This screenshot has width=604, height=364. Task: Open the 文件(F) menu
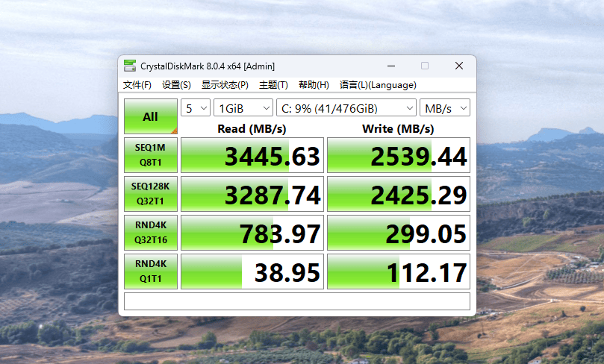(x=137, y=85)
